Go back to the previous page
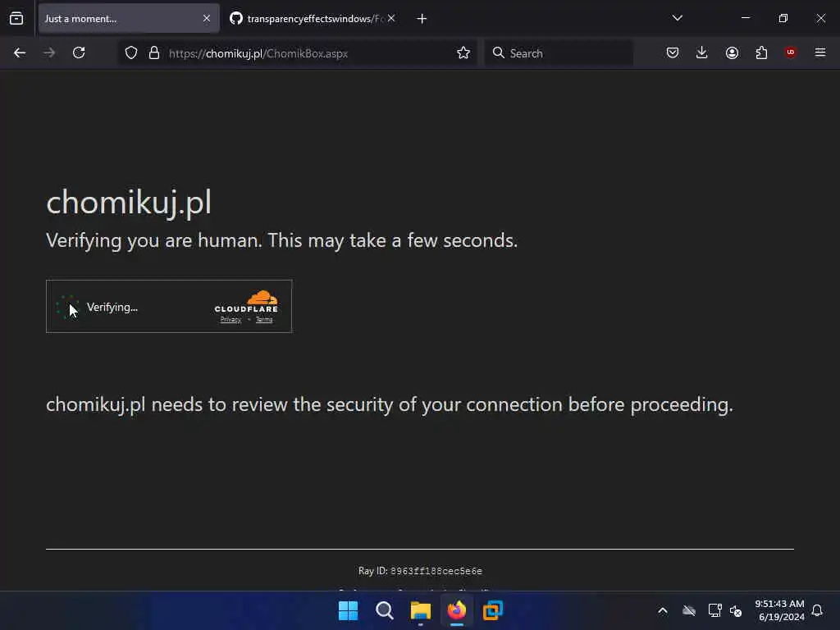840x630 pixels. 20,53
